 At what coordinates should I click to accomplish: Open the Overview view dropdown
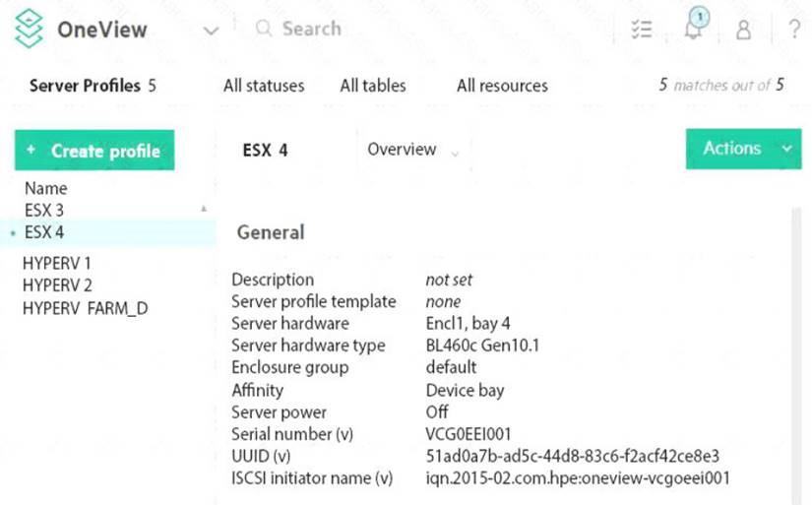pos(412,150)
